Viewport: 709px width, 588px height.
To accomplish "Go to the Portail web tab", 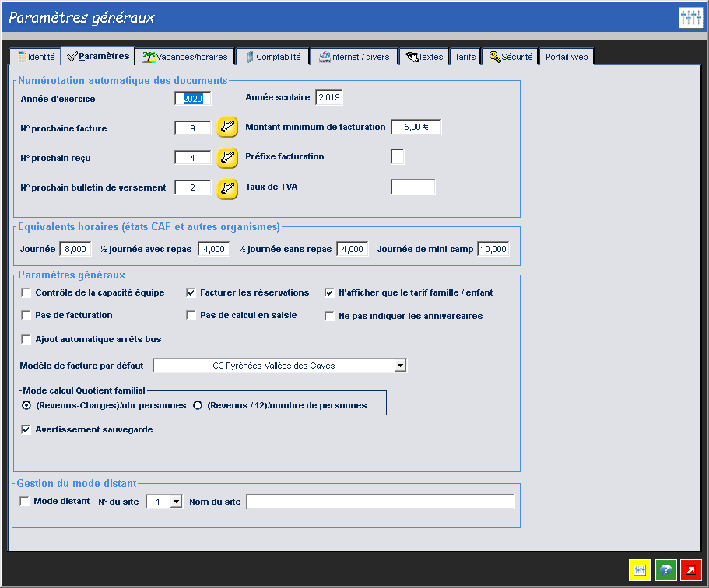I will (x=566, y=57).
